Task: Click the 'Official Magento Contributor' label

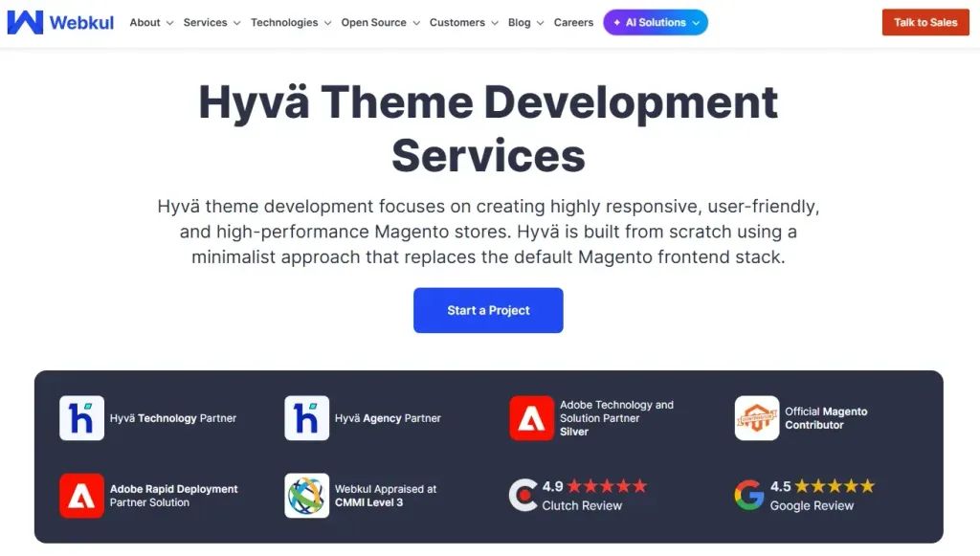Action: pos(826,418)
